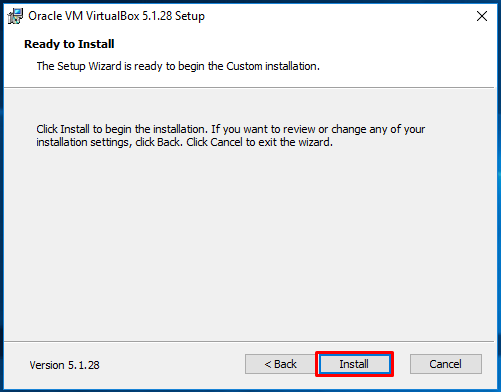This screenshot has width=501, height=392.
Task: Select the bold Ready to Install heading
Action: pyautogui.click(x=69, y=44)
